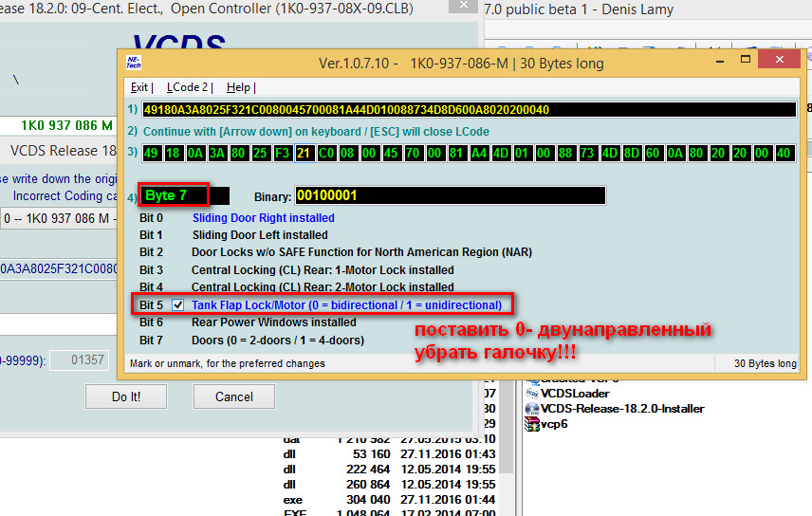Click the Mark or unmark status bar message
Viewport: 812px width, 516px height.
(x=228, y=363)
